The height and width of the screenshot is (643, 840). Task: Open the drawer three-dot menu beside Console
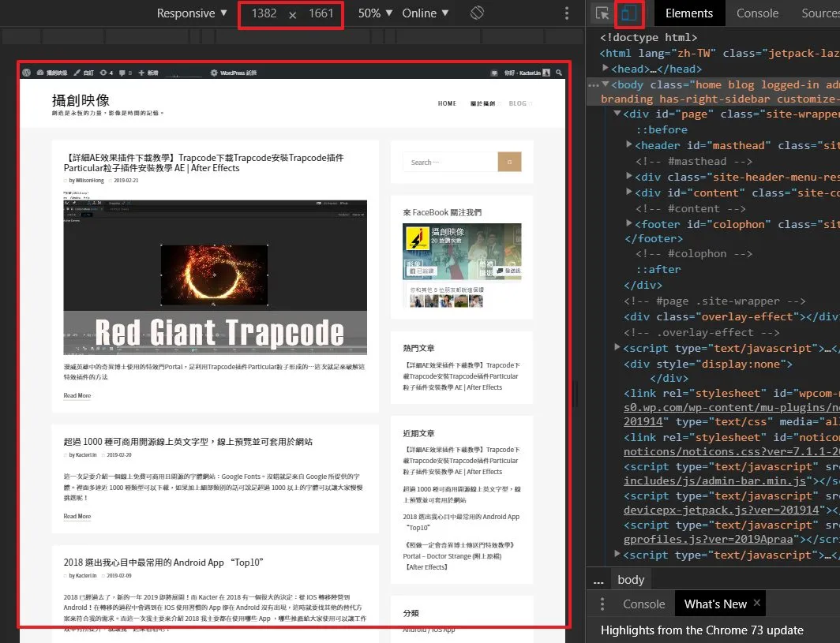[602, 604]
